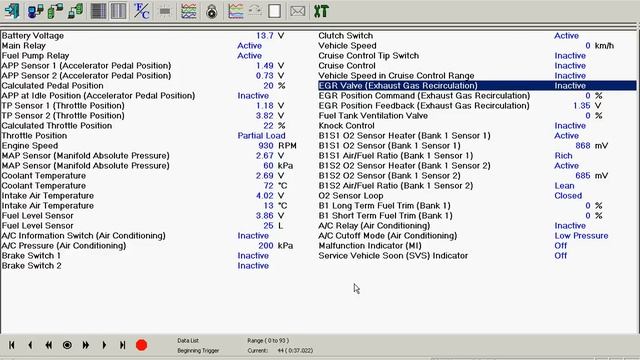
Task: Rewind the data playback
Action: tap(49, 345)
